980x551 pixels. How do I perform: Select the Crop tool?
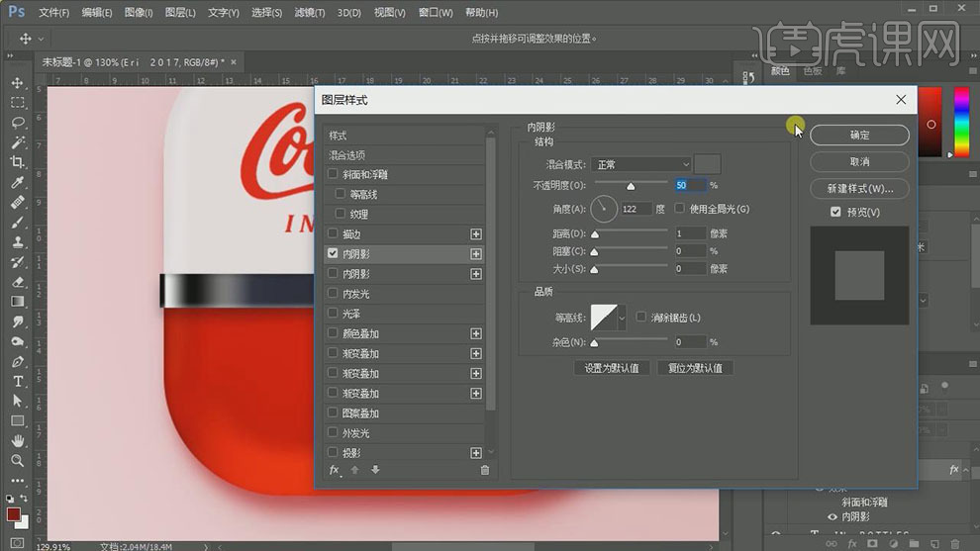tap(18, 162)
